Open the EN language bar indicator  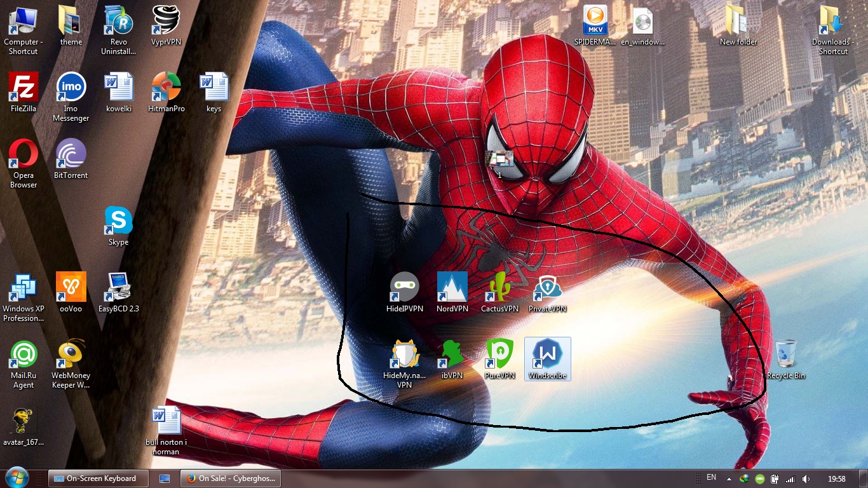[x=712, y=478]
